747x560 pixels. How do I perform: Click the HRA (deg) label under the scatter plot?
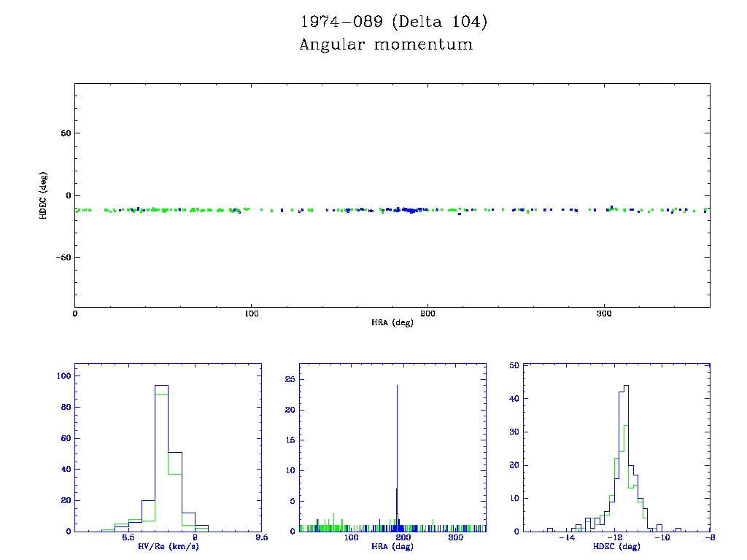[x=392, y=322]
